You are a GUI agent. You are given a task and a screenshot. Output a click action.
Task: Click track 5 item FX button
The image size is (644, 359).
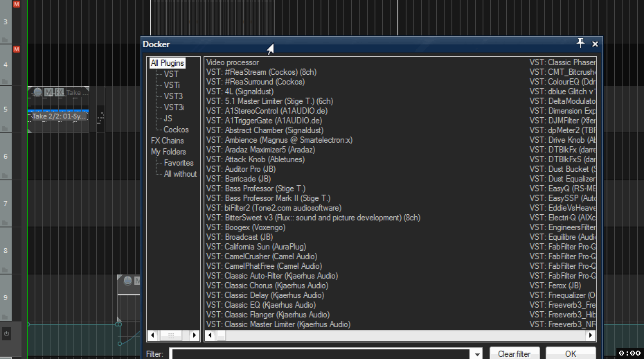pos(59,93)
